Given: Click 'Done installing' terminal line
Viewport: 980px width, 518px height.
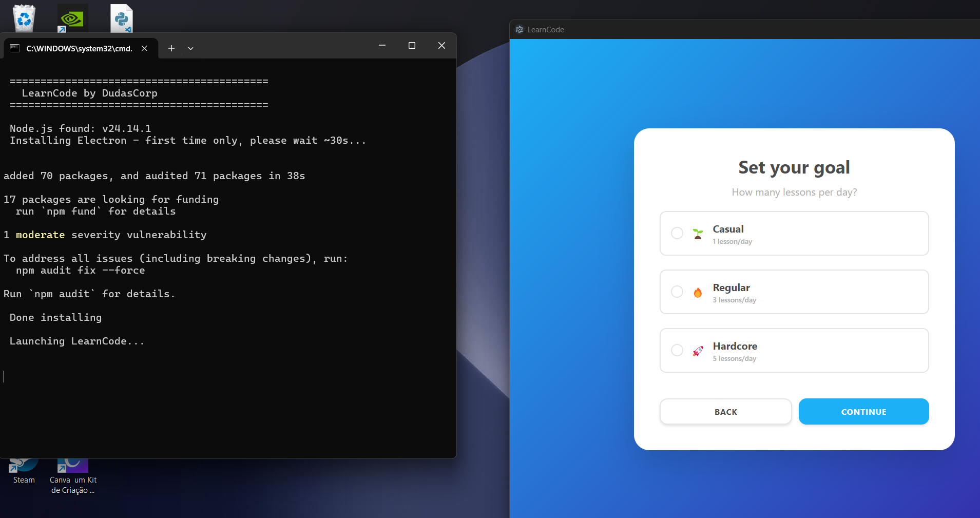Looking at the screenshot, I should (56, 317).
